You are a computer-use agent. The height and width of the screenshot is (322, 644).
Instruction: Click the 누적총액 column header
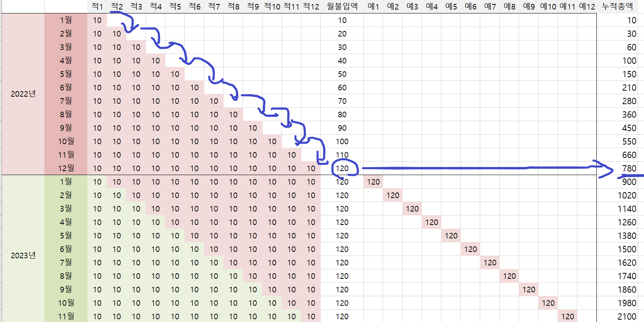pos(617,6)
